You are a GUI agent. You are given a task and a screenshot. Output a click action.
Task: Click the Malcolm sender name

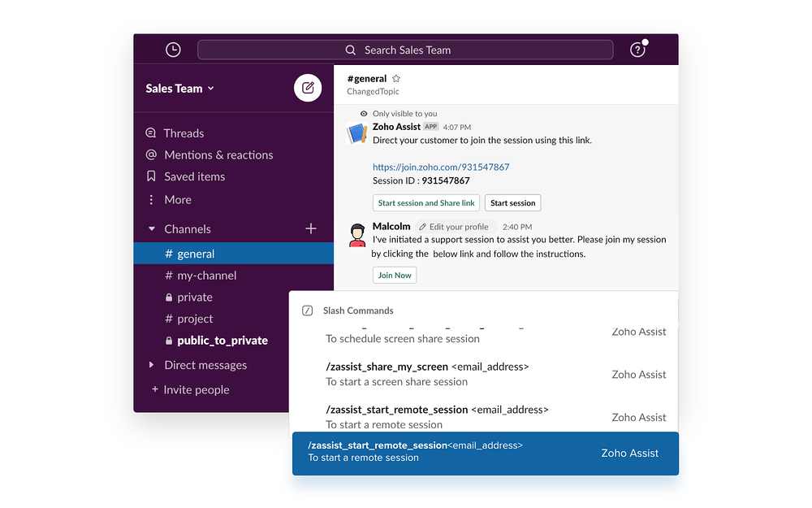tap(391, 227)
